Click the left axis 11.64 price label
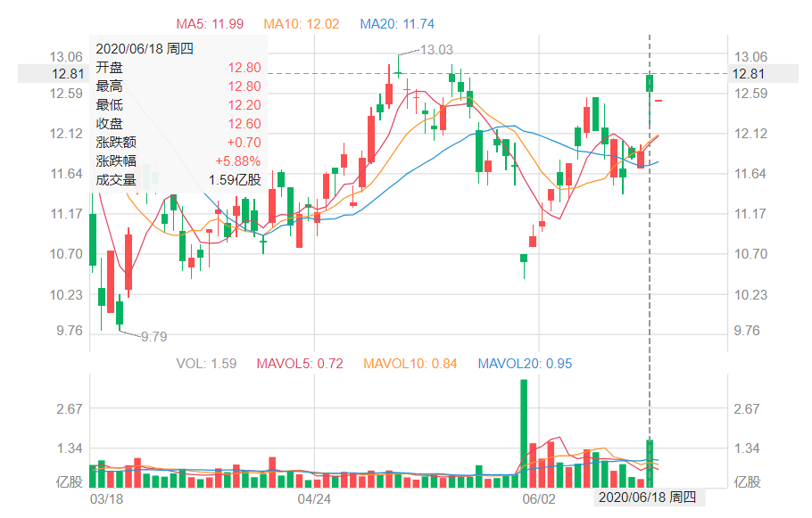Image resolution: width=812 pixels, height=518 pixels. click(66, 173)
